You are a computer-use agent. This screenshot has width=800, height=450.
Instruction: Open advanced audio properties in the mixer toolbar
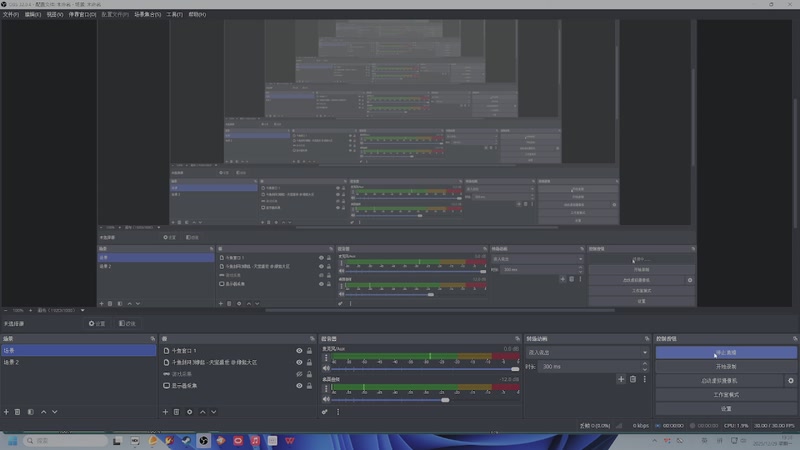(324, 412)
